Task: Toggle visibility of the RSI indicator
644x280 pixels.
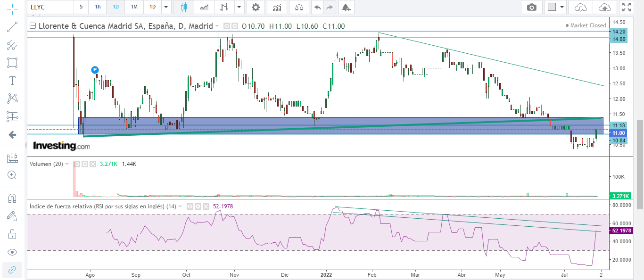Action: pos(190,206)
